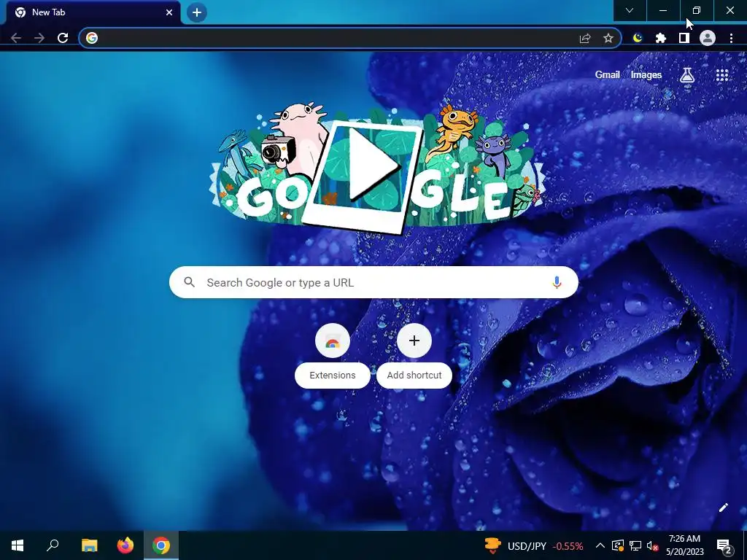This screenshot has height=560, width=747.
Task: Click the network tray icon
Action: click(x=635, y=545)
